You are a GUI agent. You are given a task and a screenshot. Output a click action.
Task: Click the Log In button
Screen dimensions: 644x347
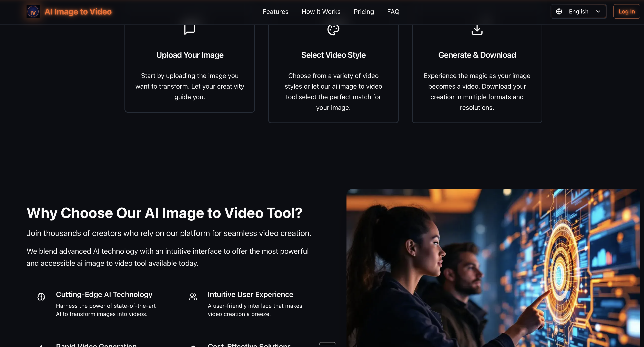(x=626, y=11)
